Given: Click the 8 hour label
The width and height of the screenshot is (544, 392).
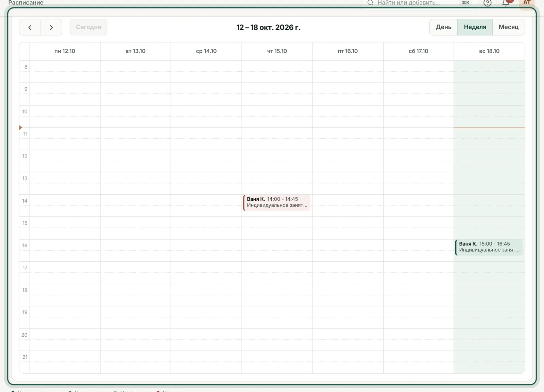Looking at the screenshot, I should 26,67.
